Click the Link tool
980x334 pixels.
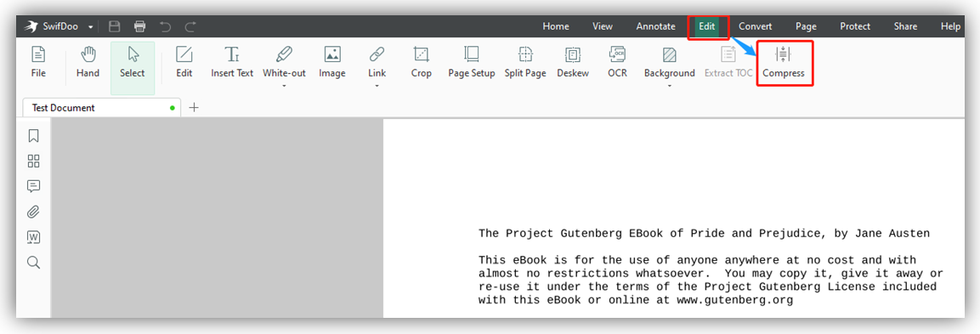377,62
